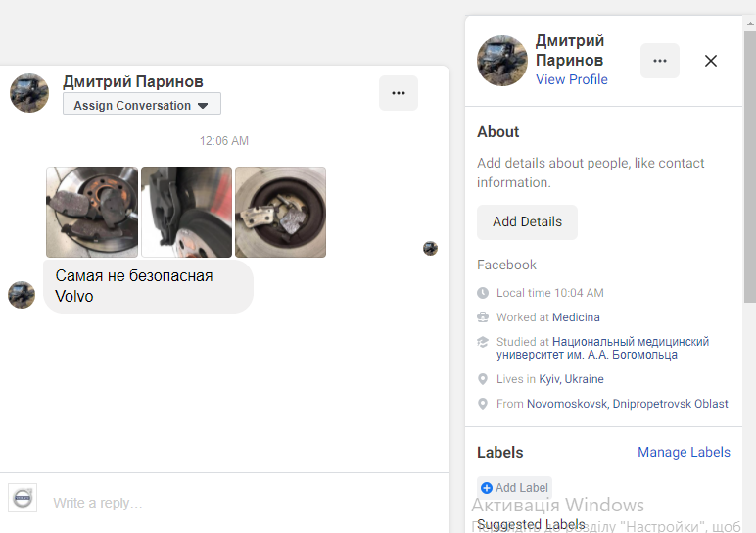
Task: Click the small seen-receipt avatar
Action: pyautogui.click(x=430, y=248)
